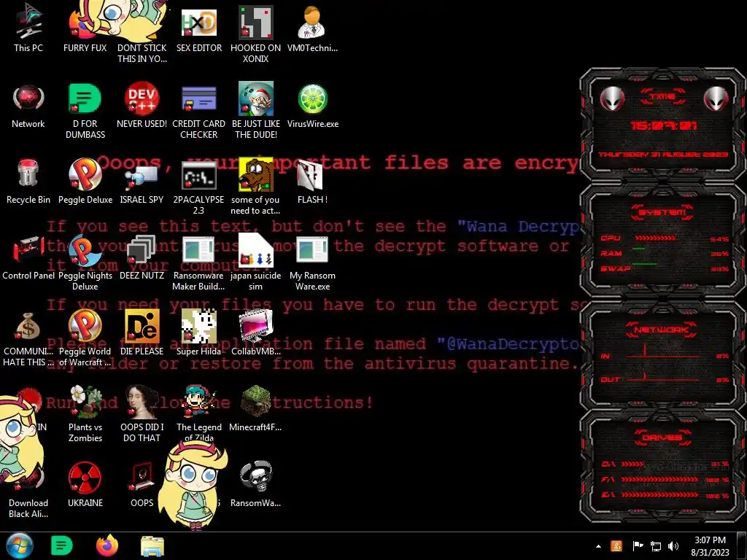Open the D FOR DUMBASS shortcut
The width and height of the screenshot is (747, 560).
tap(85, 109)
